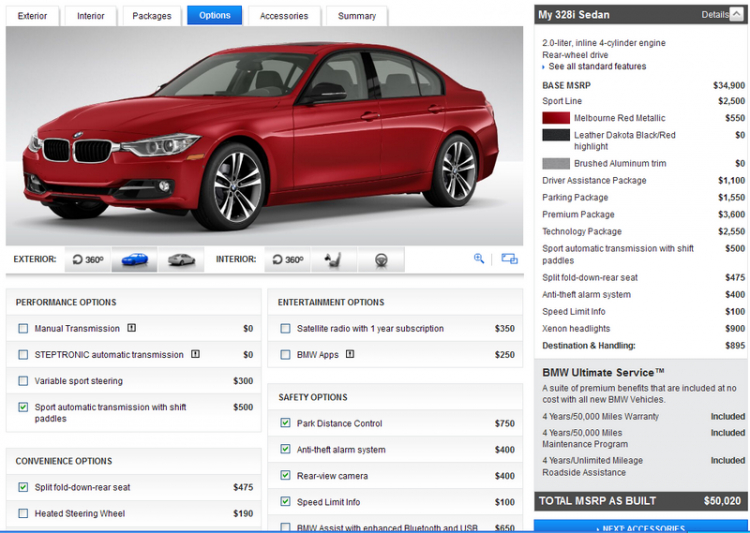Image resolution: width=750 pixels, height=533 pixels.
Task: Click the red BMW car preview image
Action: click(265, 136)
